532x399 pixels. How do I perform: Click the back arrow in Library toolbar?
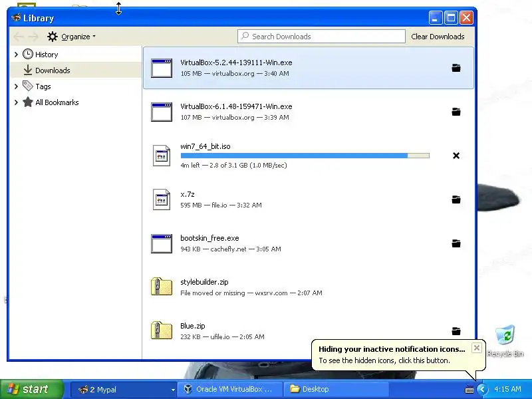pos(19,37)
